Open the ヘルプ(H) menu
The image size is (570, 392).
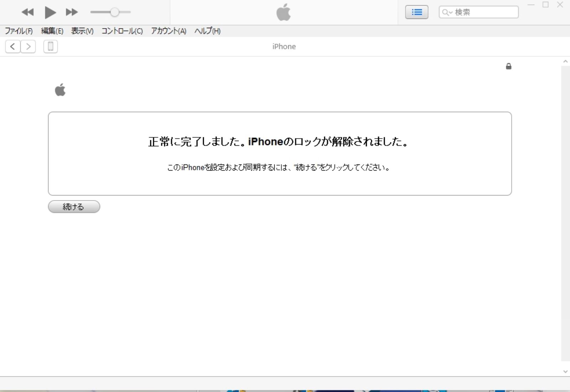(x=207, y=31)
